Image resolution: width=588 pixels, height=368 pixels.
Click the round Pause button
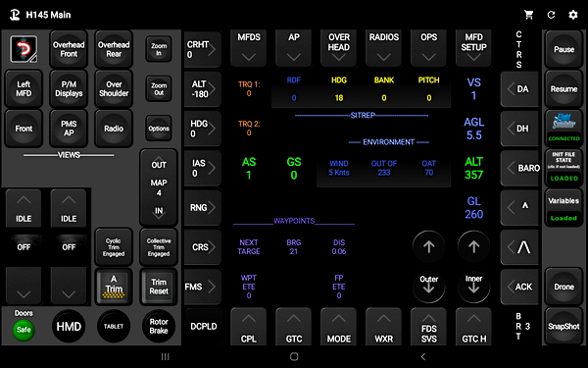click(564, 49)
